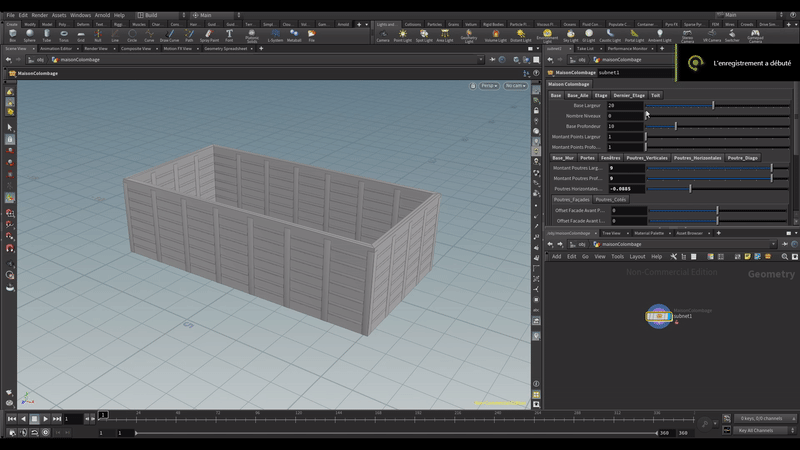This screenshot has height=450, width=800.
Task: Toggle real-time playback on the timeline
Action: pos(45,432)
